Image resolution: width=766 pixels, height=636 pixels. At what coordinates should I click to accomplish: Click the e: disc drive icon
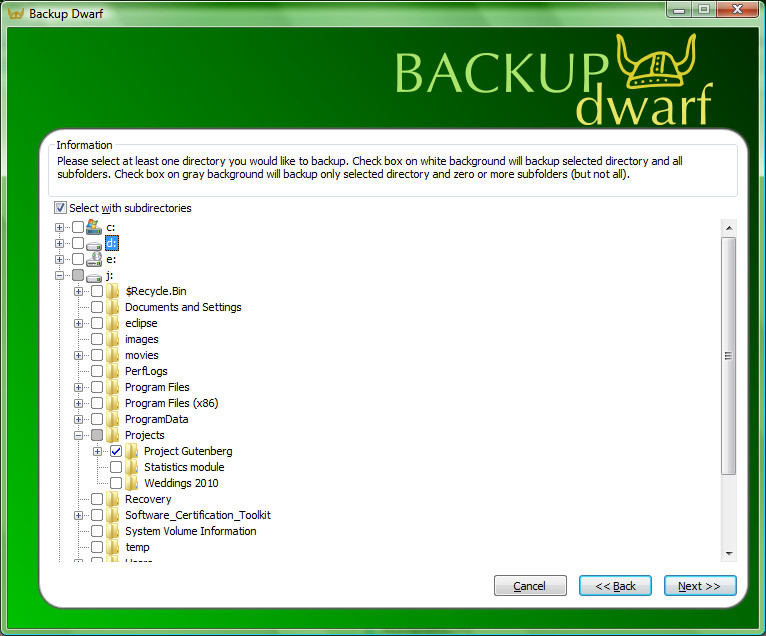(94, 259)
